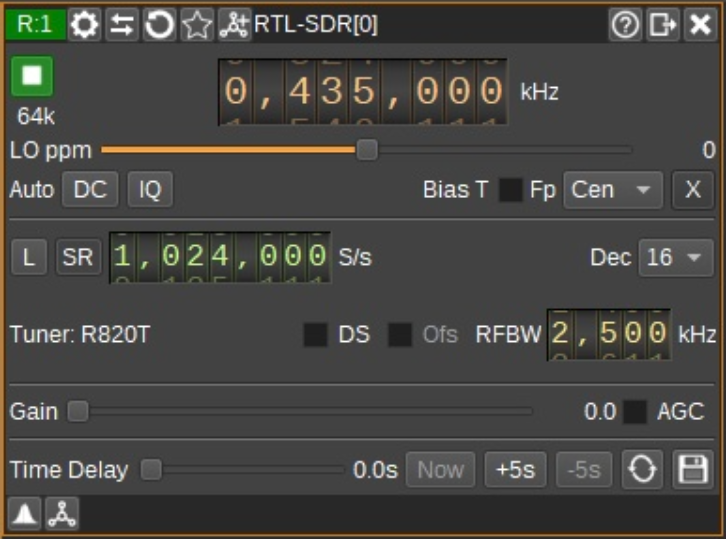Screen dimensions: 726x539
Task: Click the 0.0s time delay value
Action: click(x=375, y=470)
